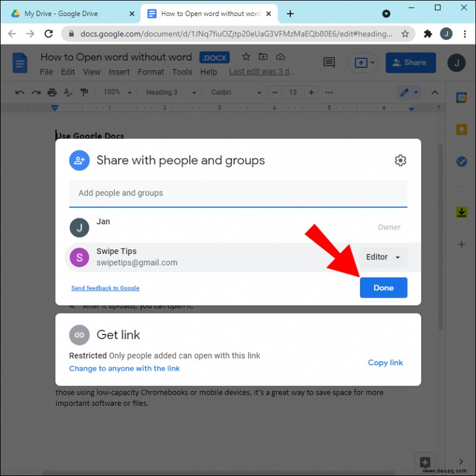This screenshot has width=476, height=476.
Task: Open the Extensions puzzle icon
Action: 427,34
